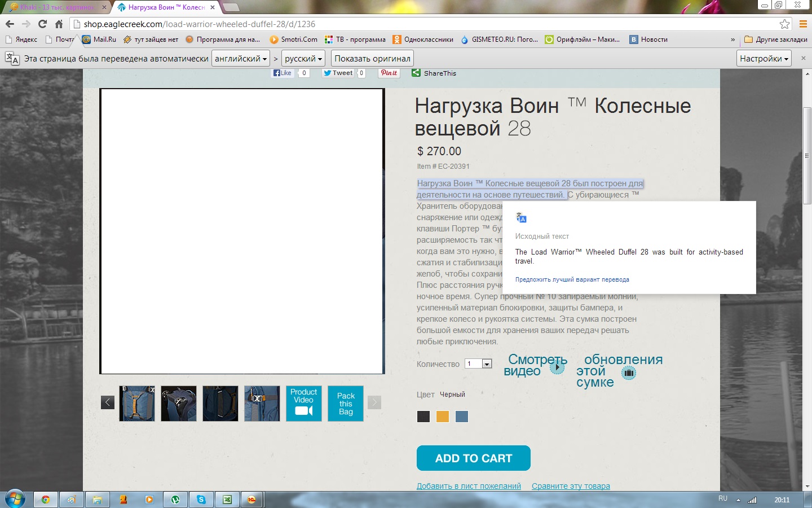Image resolution: width=812 pixels, height=508 pixels.
Task: Select the first product thumbnail
Action: [137, 404]
